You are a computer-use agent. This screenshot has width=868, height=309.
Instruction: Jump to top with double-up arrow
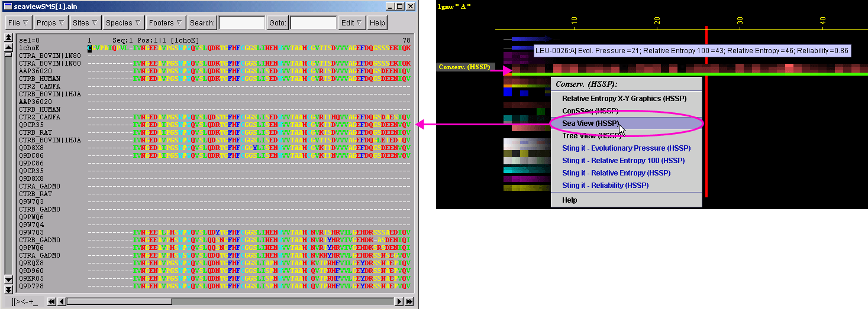click(8, 38)
